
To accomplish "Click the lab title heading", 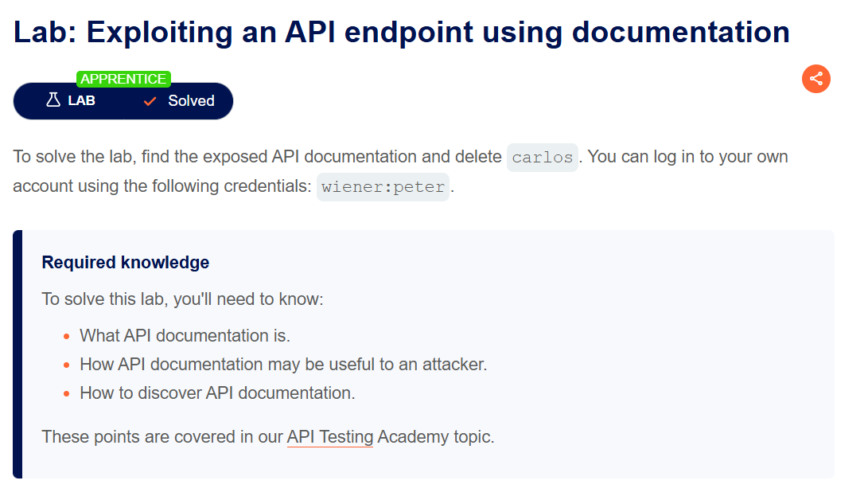I will pyautogui.click(x=402, y=32).
